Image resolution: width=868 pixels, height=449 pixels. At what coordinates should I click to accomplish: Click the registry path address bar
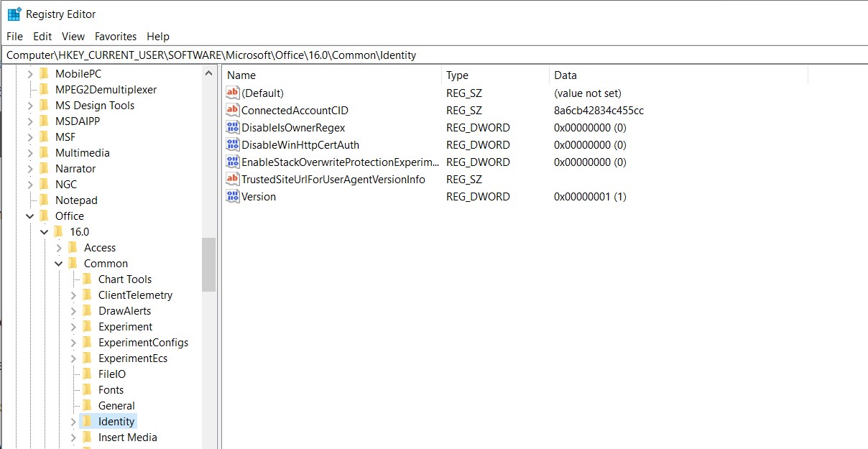pos(434,55)
